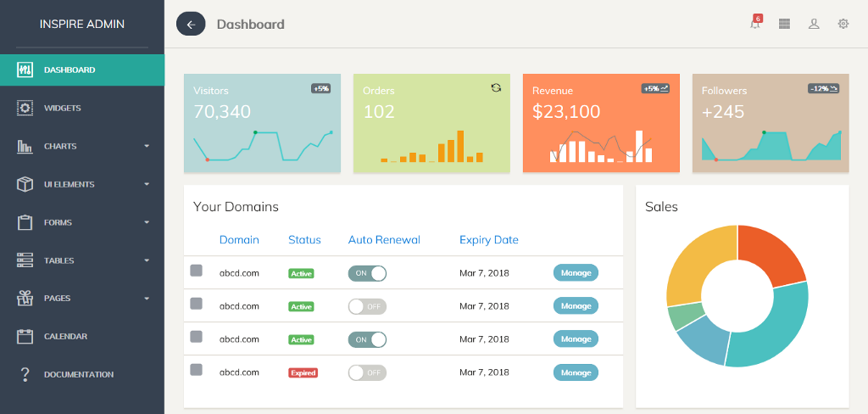Click Manage button for the expired domain
868x414 pixels.
576,372
